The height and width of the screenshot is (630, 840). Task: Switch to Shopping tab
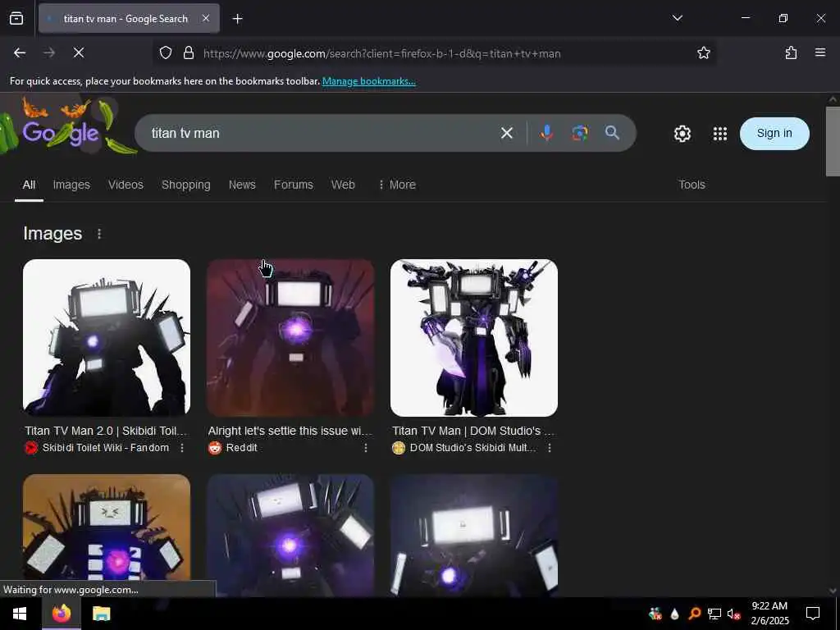186,185
